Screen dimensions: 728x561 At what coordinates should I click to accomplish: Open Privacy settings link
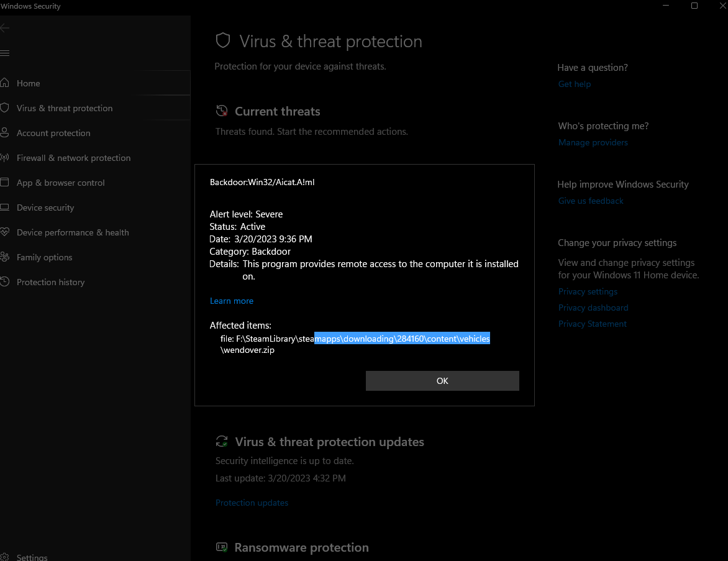click(588, 291)
